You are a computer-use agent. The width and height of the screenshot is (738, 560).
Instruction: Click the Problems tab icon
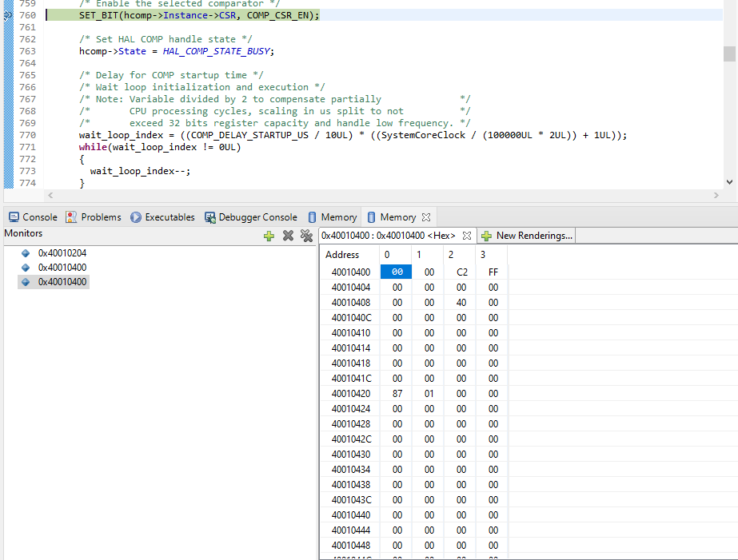point(71,217)
